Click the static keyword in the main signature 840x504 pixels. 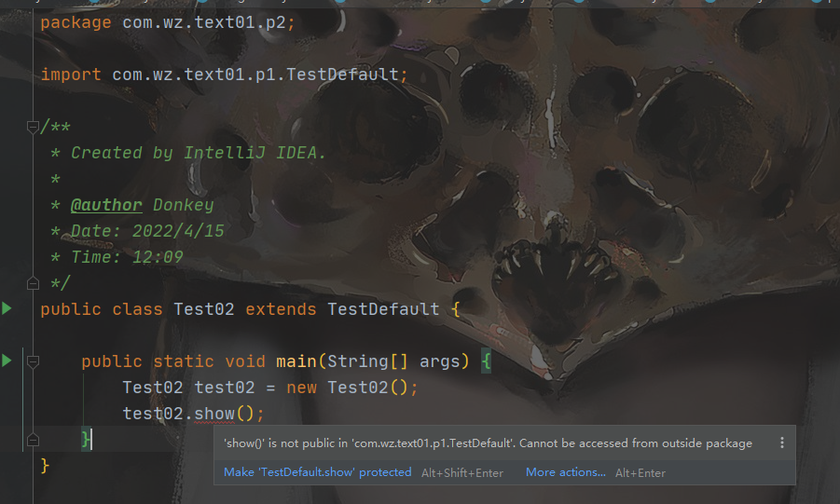click(x=184, y=361)
